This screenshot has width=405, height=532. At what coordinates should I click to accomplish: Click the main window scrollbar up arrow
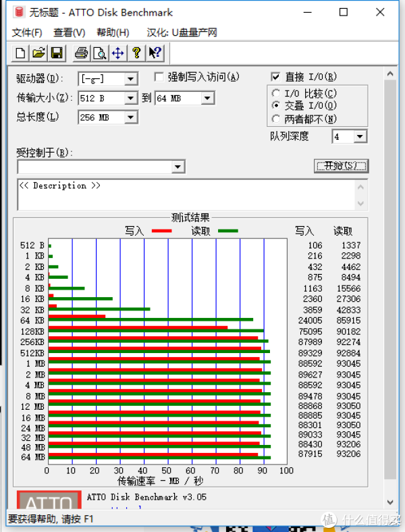[390, 74]
